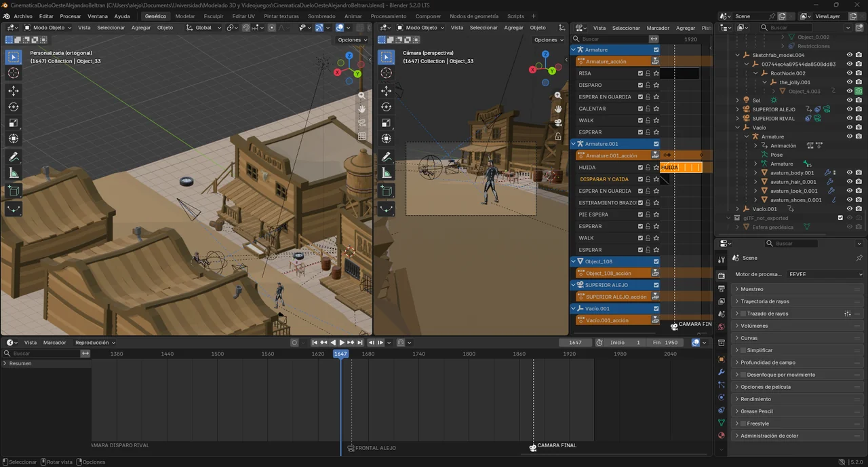This screenshot has width=868, height=467.
Task: Toggle render camera icon for Sketchfab_model.004
Action: coord(859,55)
